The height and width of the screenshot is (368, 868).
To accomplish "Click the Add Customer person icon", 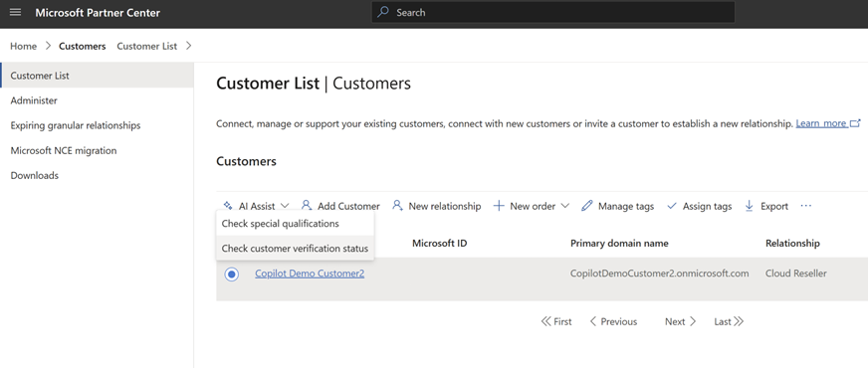I will (x=307, y=205).
